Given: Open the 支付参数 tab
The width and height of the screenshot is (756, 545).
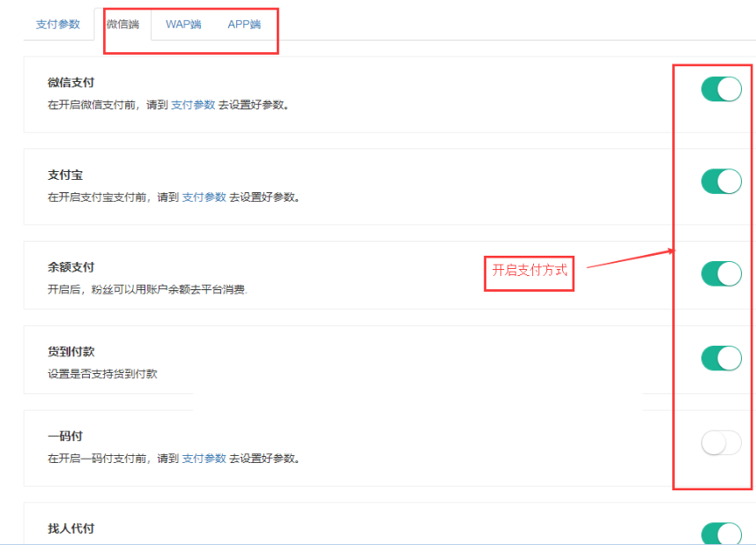Looking at the screenshot, I should [x=58, y=24].
